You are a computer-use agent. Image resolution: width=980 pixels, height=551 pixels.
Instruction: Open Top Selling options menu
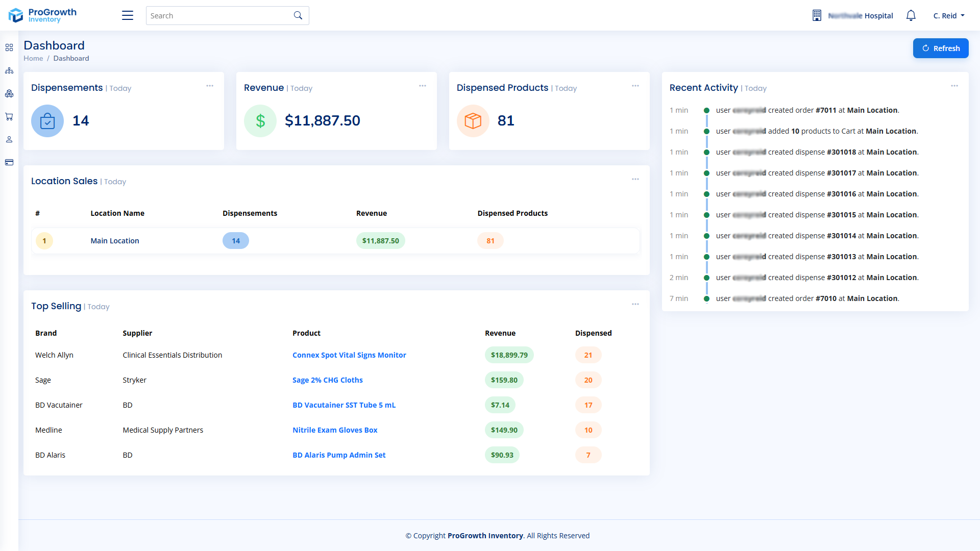[x=635, y=304]
